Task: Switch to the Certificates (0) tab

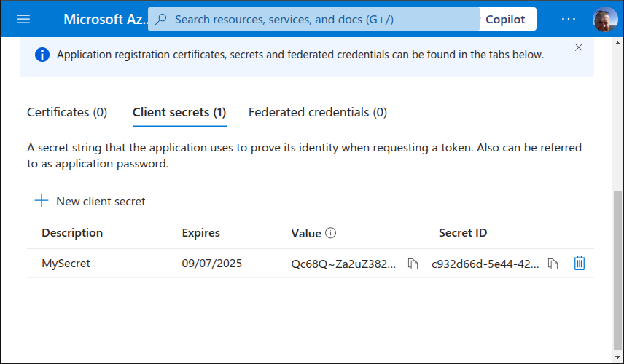Action: pos(67,112)
